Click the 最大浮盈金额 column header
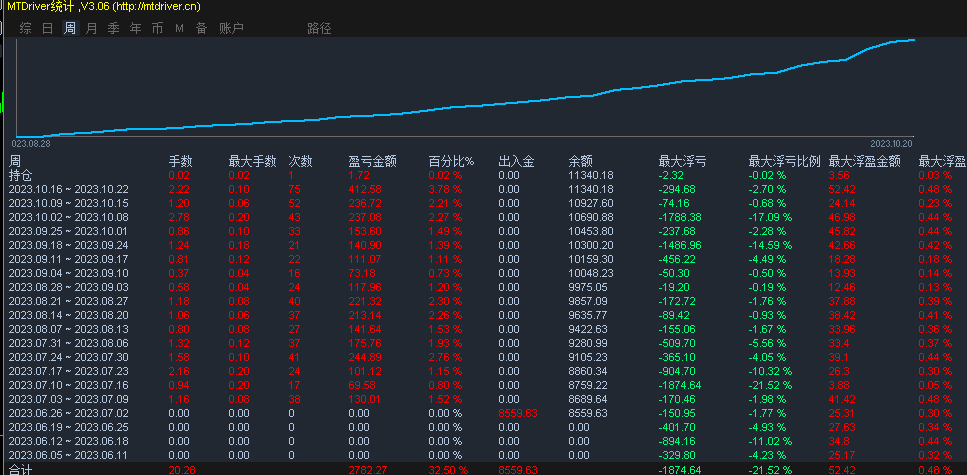 pos(865,162)
